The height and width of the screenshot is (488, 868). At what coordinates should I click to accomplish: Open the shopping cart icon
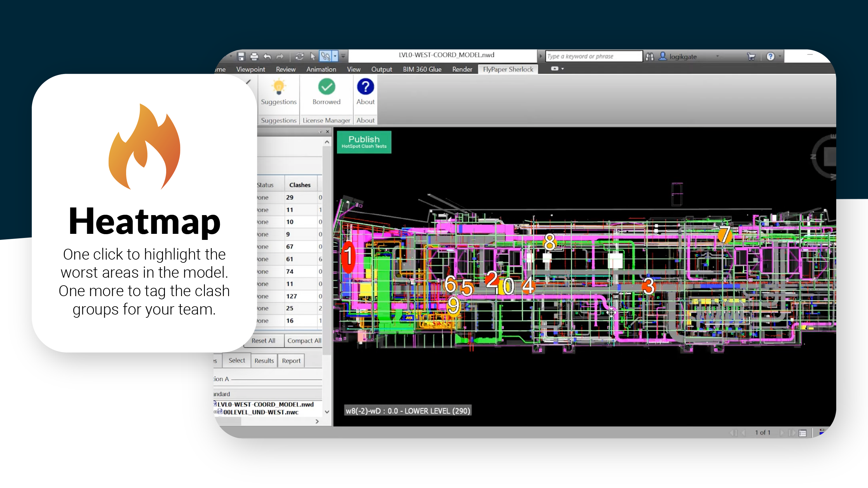[751, 57]
